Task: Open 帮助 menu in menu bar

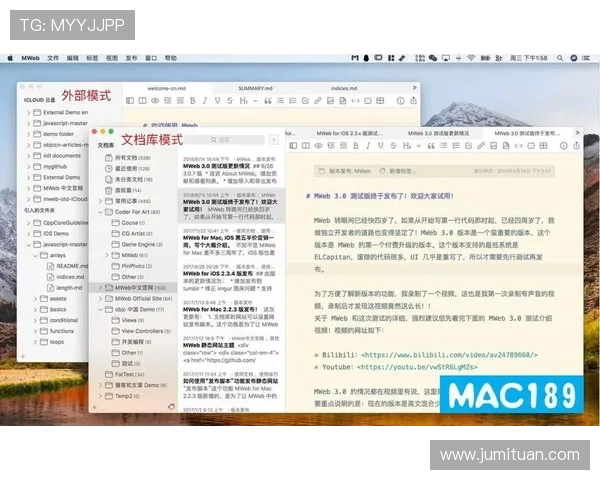Action: pos(171,58)
